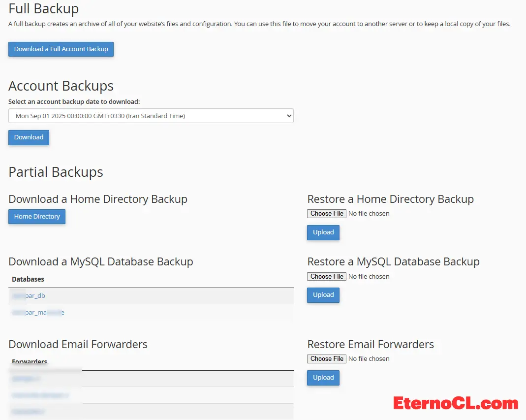Click the red EternoCL.com watermark logo
Screen dimensions: 526x420
pos(456,403)
